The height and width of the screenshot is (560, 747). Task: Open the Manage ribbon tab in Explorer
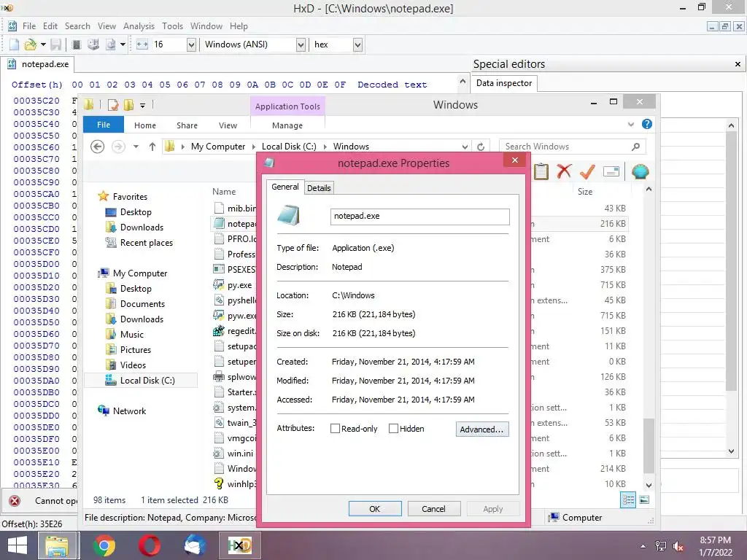[287, 125]
